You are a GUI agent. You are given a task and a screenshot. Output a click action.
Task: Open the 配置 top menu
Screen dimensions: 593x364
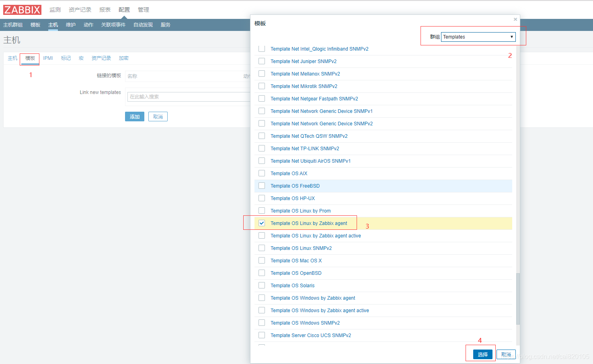124,10
